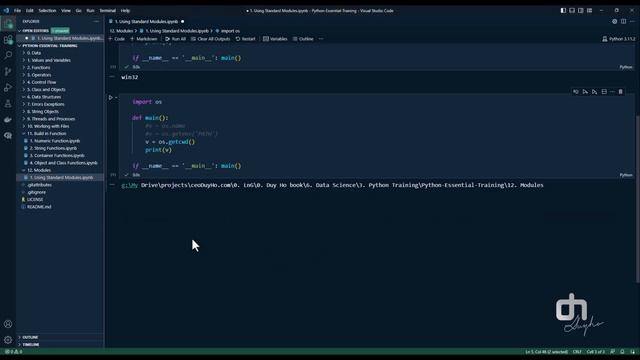Open 1. Numeric Function.ipynb file

click(x=55, y=141)
